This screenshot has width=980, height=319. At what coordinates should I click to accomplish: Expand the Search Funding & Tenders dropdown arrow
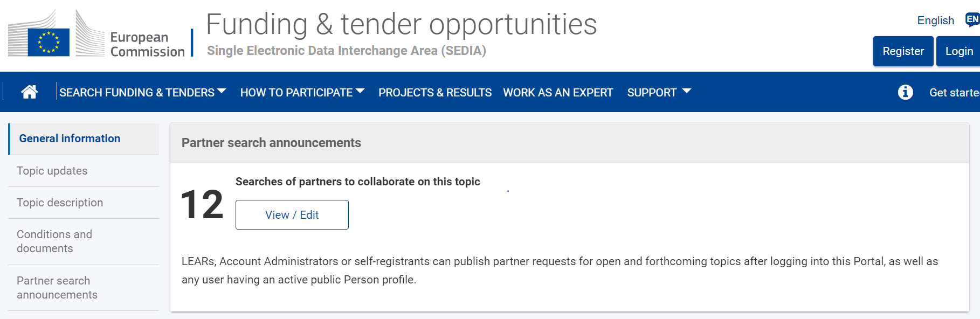point(222,92)
